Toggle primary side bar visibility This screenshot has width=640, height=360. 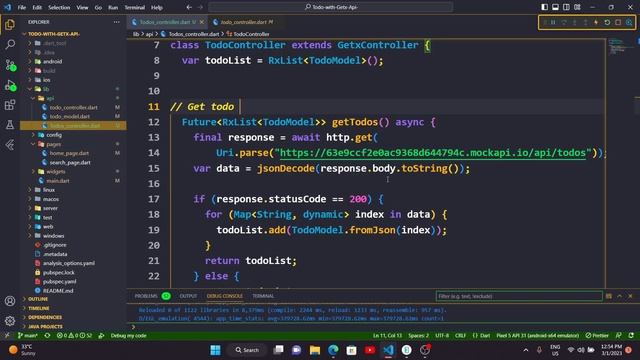[x=544, y=7]
